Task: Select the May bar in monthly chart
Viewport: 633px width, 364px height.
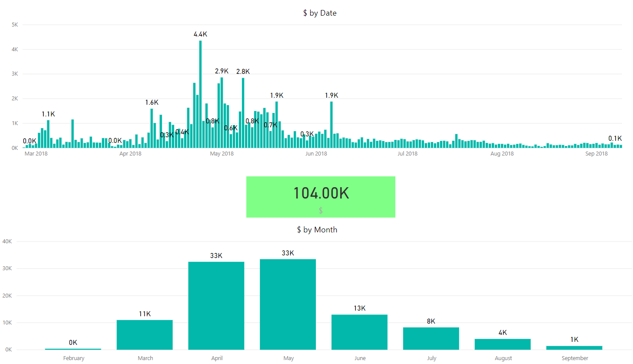Action: point(288,304)
